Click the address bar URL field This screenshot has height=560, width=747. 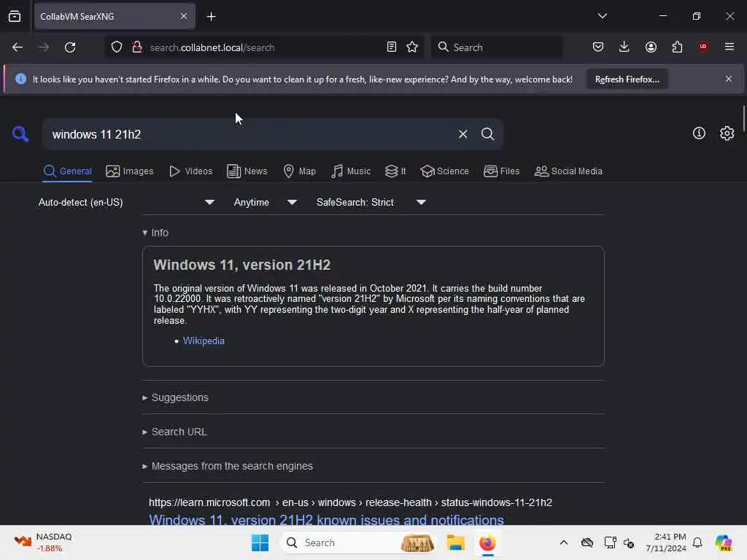point(264,47)
